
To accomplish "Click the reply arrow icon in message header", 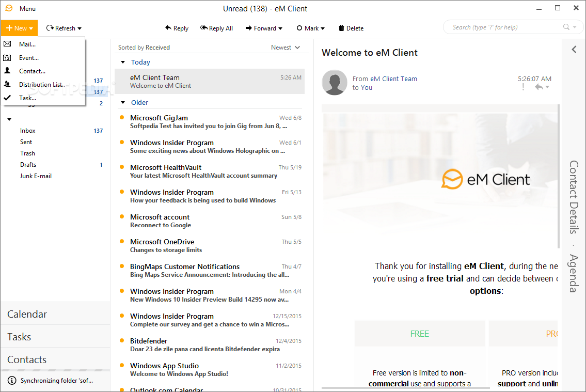I will click(539, 87).
